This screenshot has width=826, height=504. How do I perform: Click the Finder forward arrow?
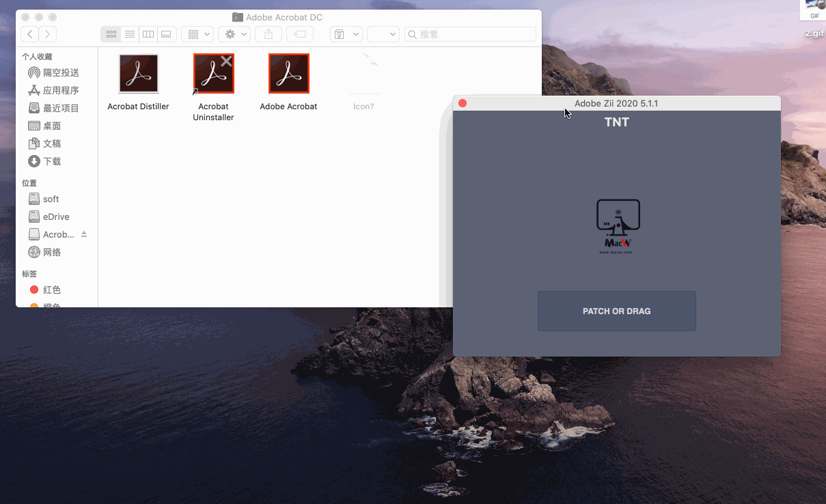[x=48, y=34]
